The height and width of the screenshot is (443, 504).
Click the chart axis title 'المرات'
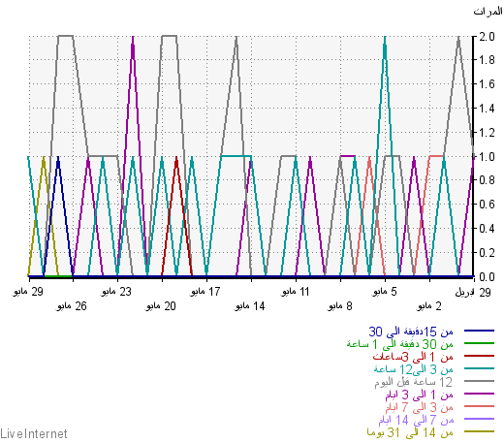tap(488, 12)
